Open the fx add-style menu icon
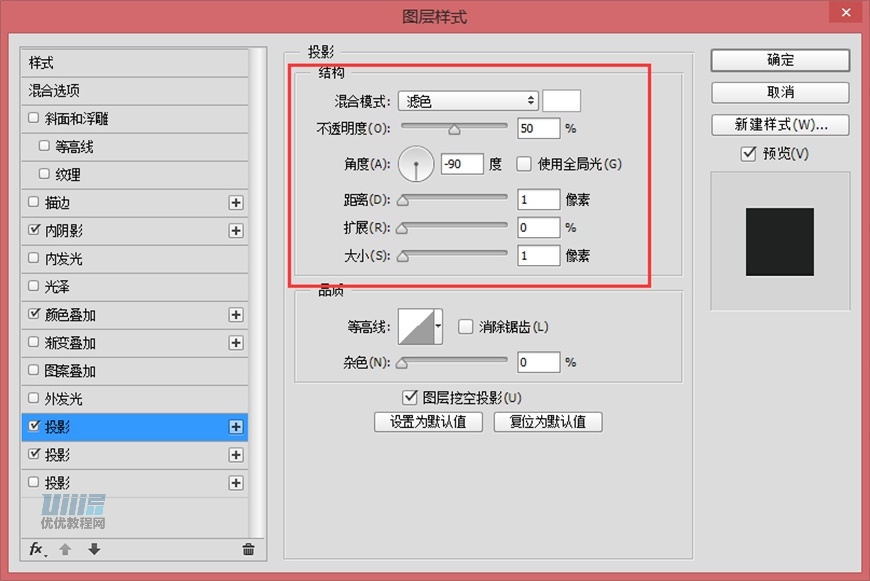The height and width of the screenshot is (581, 870). [x=37, y=549]
